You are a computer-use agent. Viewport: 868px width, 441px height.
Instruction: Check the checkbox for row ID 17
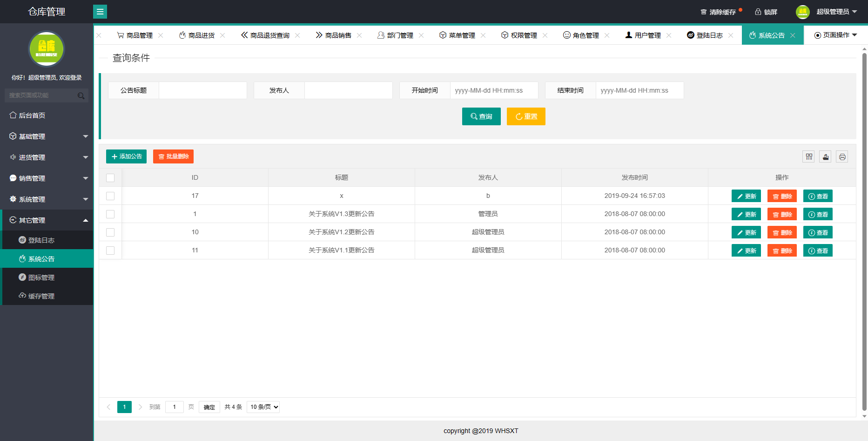[110, 196]
